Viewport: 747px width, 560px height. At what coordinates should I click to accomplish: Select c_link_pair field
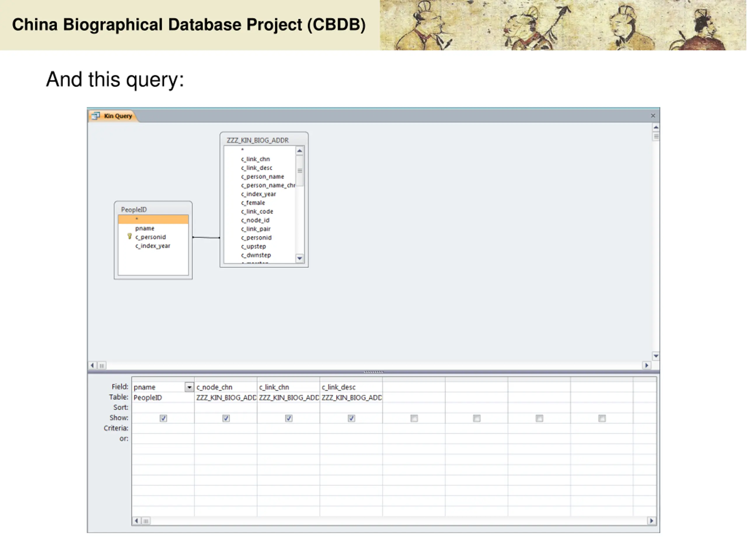(256, 229)
